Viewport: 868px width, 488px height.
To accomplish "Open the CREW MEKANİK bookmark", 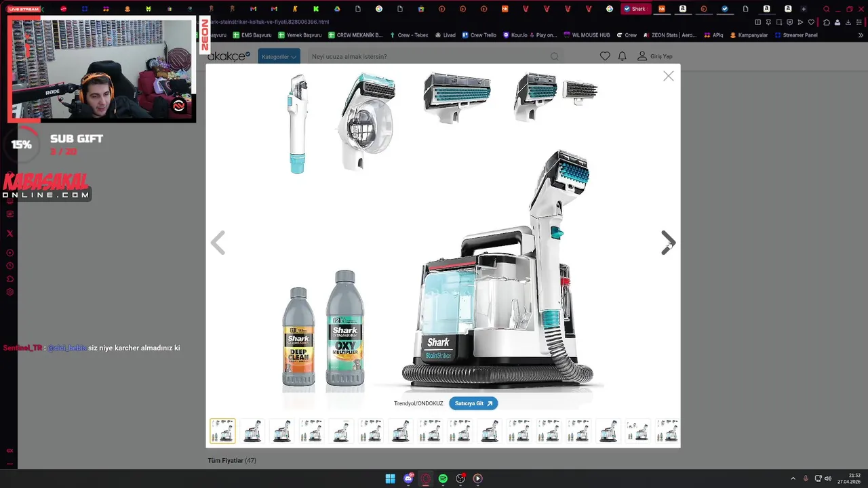I will click(x=355, y=35).
